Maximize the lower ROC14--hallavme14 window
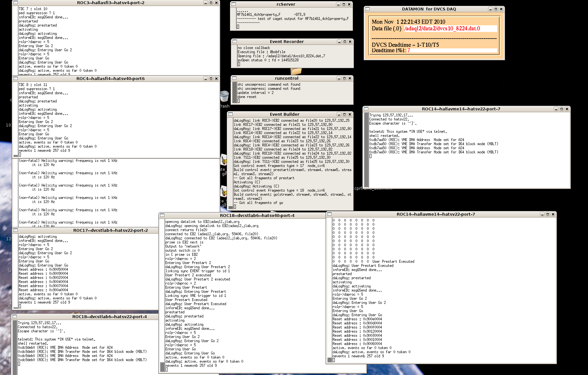The width and height of the screenshot is (588, 375). (x=548, y=214)
